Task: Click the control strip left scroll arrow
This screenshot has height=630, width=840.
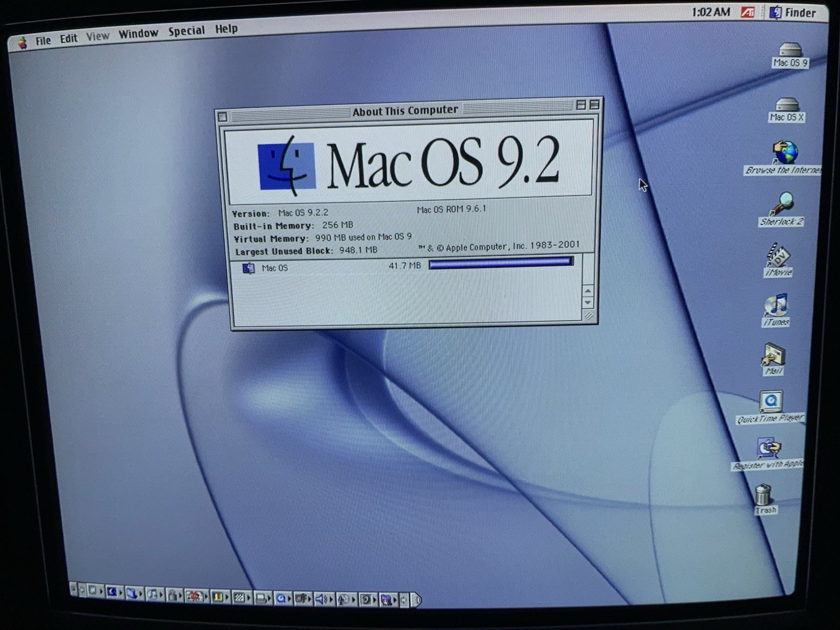Action: tap(82, 590)
